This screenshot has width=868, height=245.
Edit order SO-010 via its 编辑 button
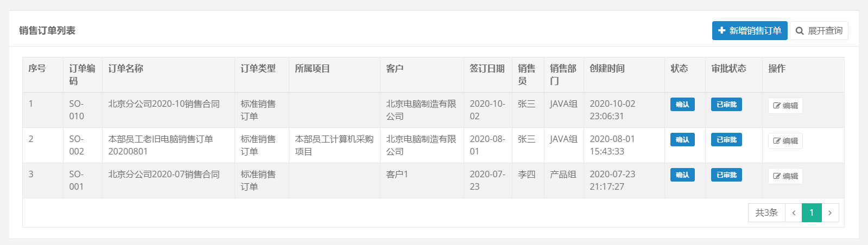[x=785, y=106]
